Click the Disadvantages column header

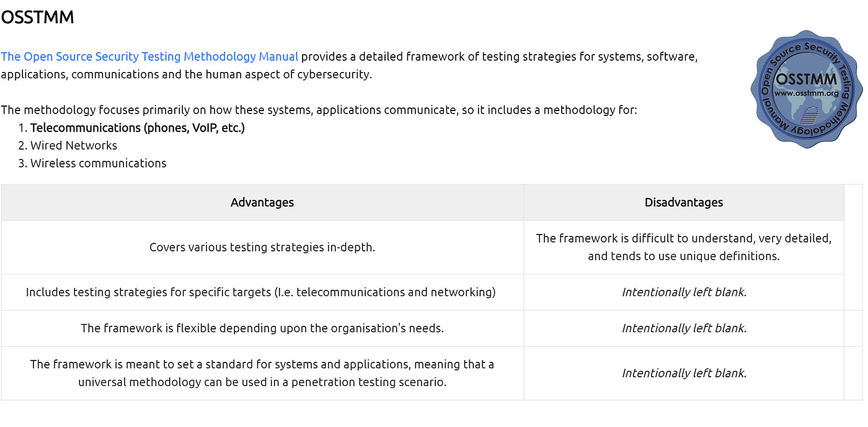(x=684, y=202)
